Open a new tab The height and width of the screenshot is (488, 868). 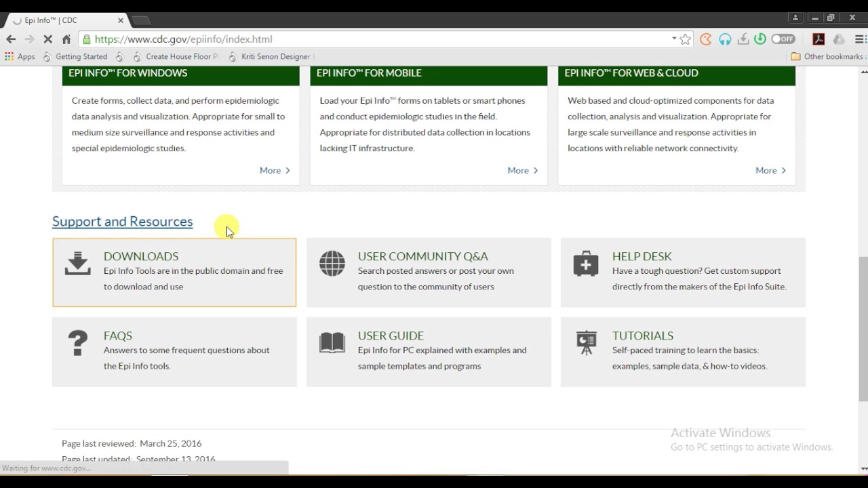pos(140,20)
